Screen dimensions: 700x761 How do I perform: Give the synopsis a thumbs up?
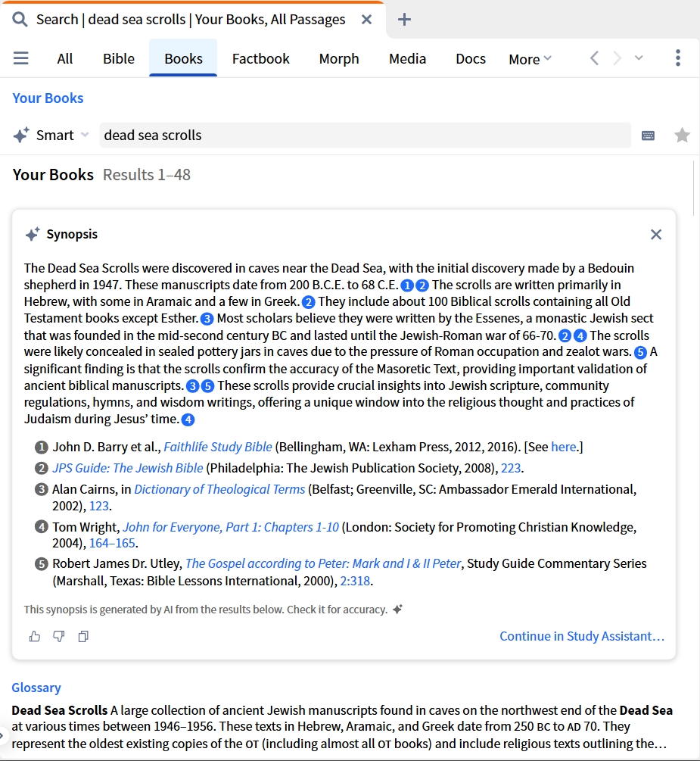coord(35,636)
